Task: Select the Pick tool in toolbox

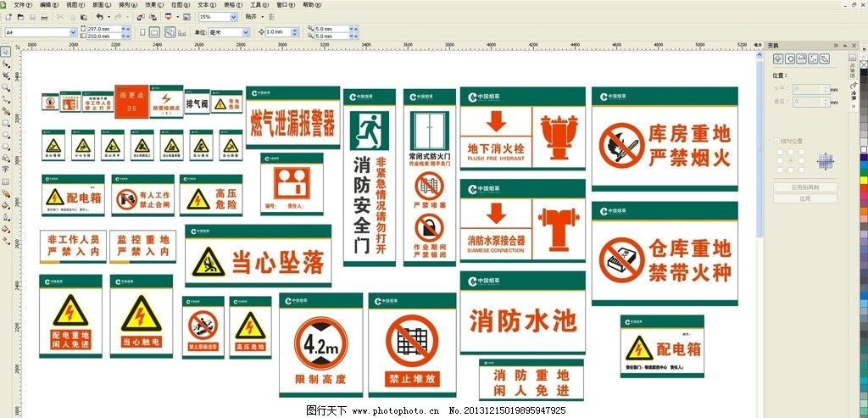Action: 6,52
